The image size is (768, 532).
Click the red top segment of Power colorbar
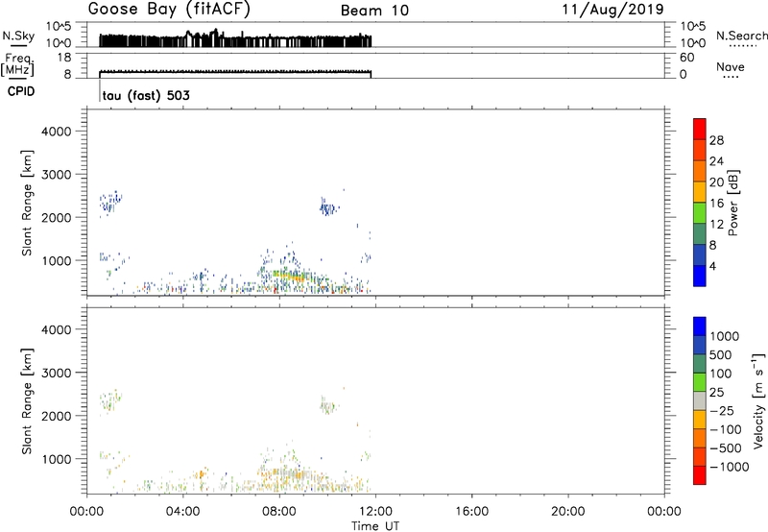pos(700,129)
